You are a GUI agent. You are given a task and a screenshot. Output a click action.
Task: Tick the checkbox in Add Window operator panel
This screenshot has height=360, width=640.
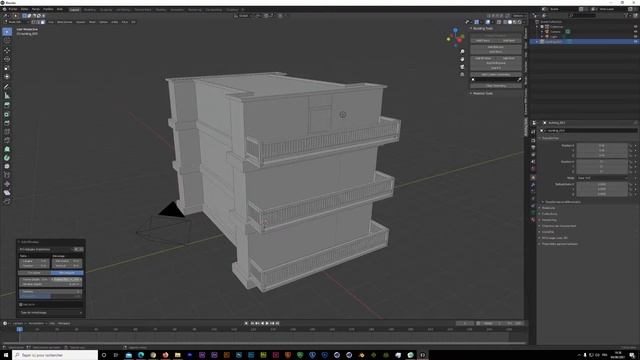point(21,304)
